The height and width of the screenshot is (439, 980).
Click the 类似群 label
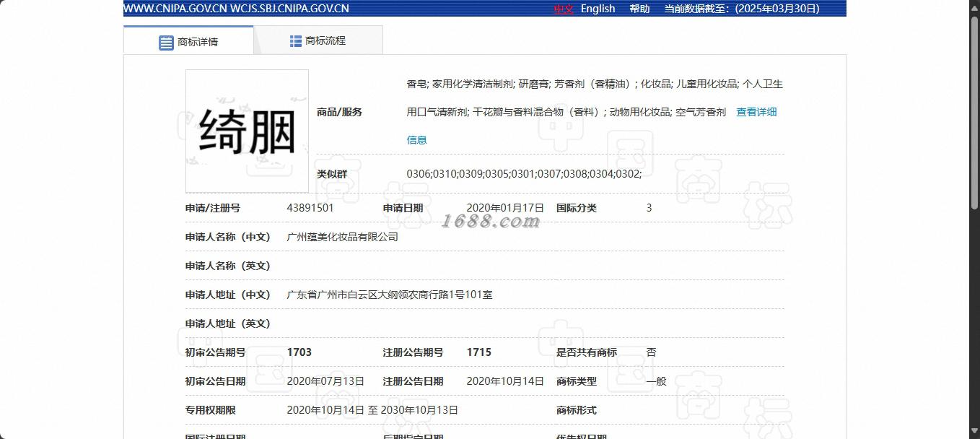tap(332, 174)
